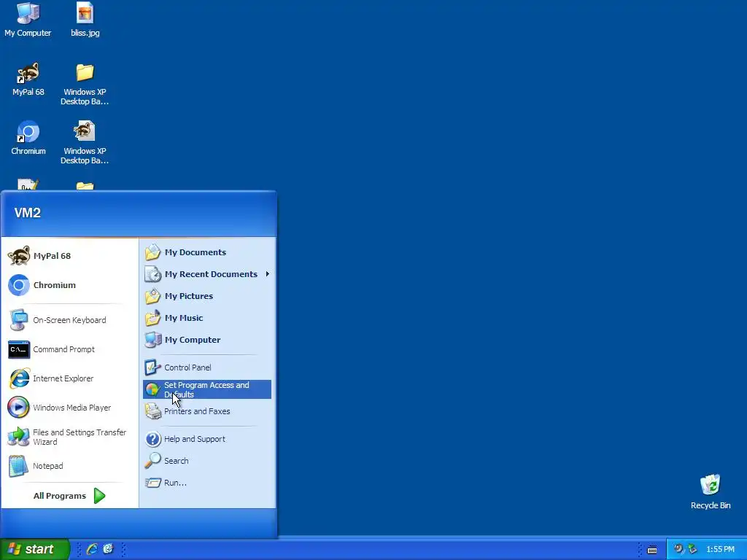Launch Command Prompt from the Start menu
Viewport: 747px width, 560px height.
[69, 349]
